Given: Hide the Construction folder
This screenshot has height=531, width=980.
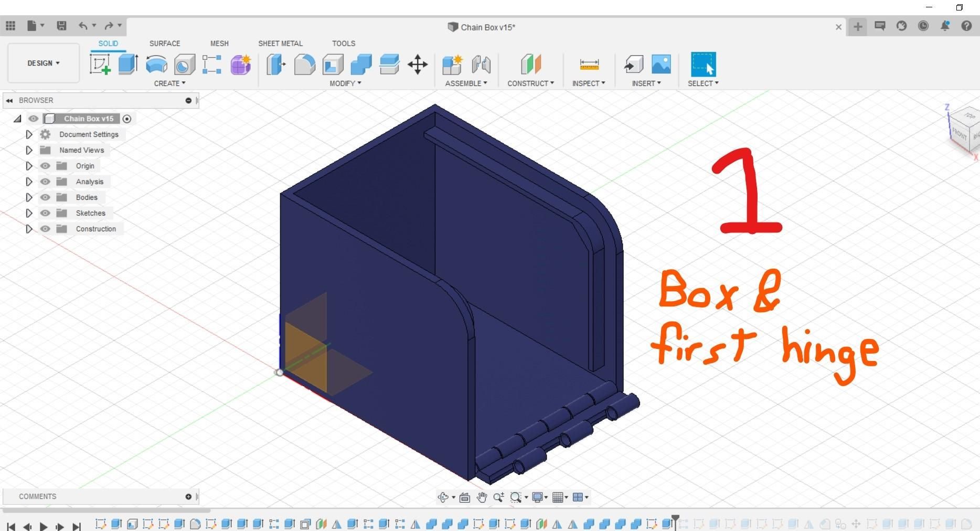Looking at the screenshot, I should [x=45, y=229].
